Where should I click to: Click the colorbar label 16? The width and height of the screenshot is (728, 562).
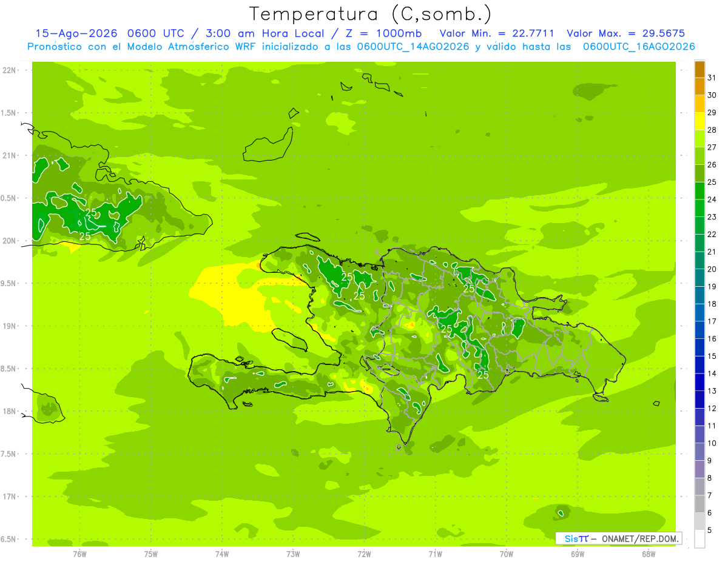pyautogui.click(x=712, y=339)
